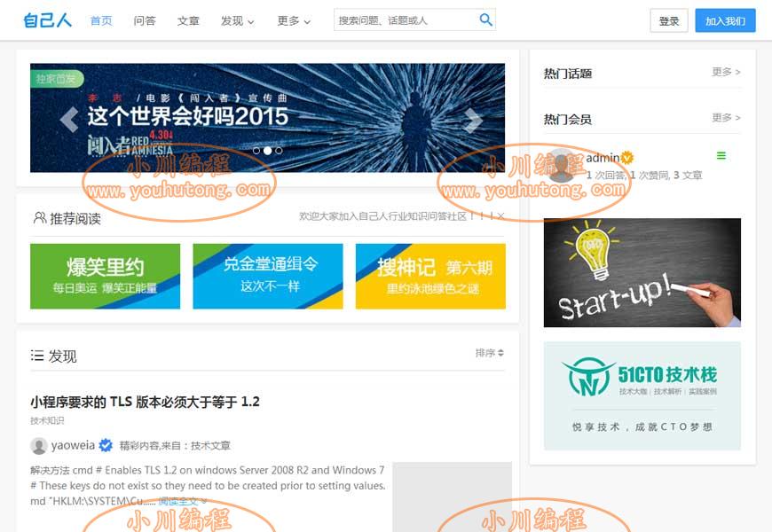
Task: Click the 加入我们 button
Action: (x=725, y=20)
